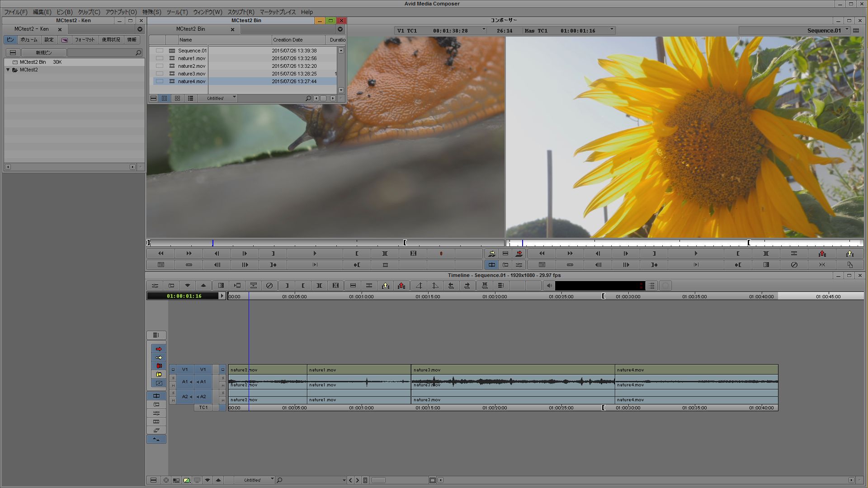This screenshot has width=868, height=488.
Task: Open the timeline Effect Mode settings icon
Action: [155, 286]
